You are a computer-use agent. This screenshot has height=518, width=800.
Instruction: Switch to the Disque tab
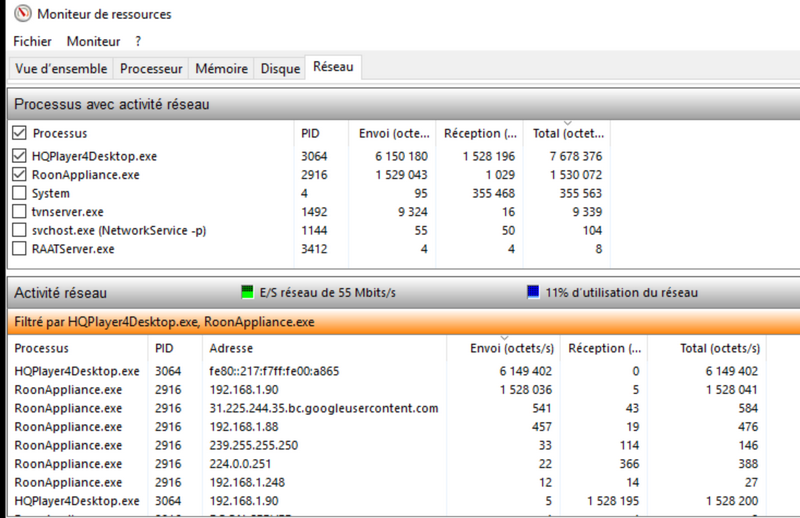pos(280,68)
